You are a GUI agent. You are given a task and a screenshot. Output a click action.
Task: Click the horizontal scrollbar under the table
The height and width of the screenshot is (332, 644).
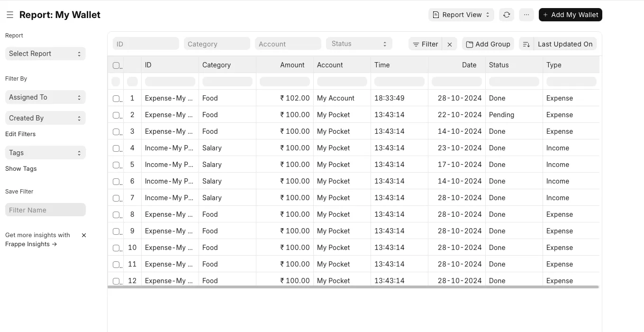coord(353,286)
